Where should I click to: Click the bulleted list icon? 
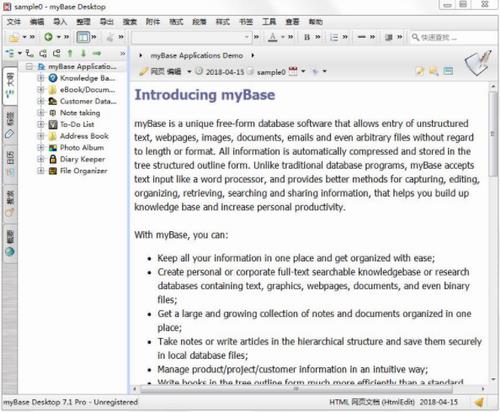[334, 37]
